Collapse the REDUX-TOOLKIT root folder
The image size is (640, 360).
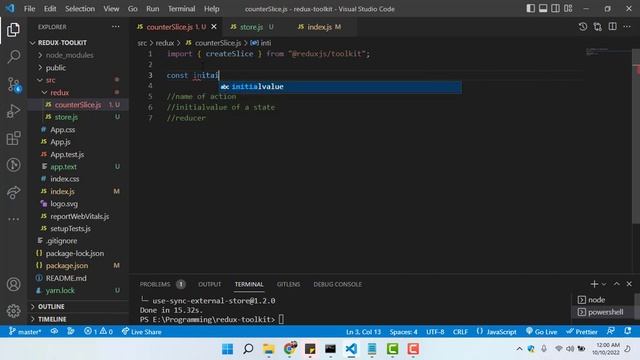coord(62,42)
